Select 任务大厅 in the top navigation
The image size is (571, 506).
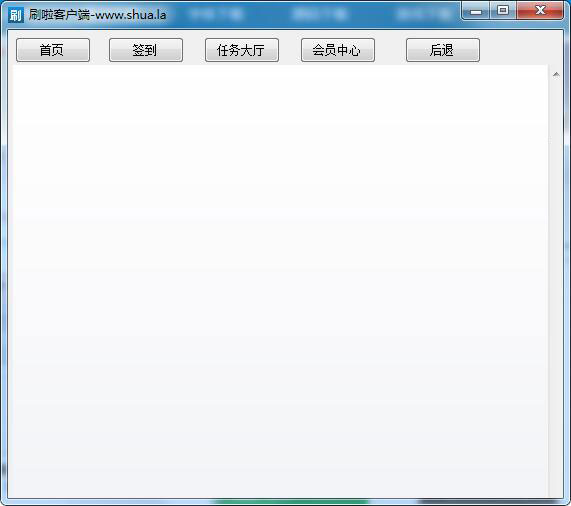point(242,50)
